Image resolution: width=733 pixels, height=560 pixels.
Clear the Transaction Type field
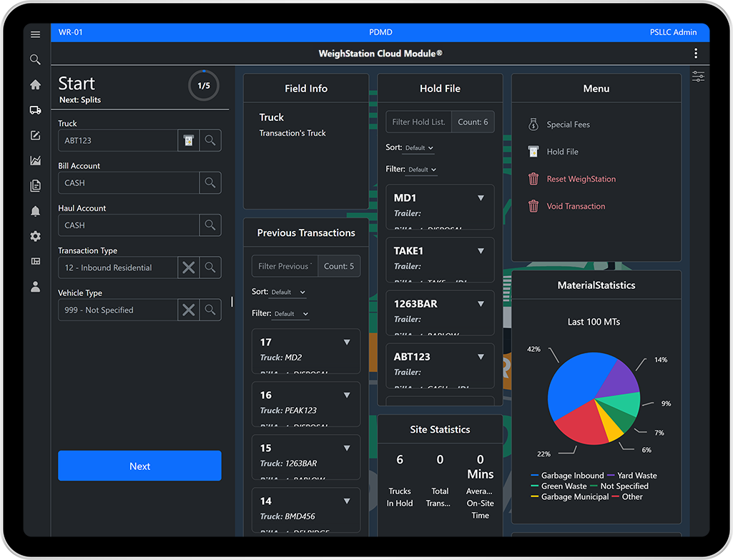tap(188, 267)
